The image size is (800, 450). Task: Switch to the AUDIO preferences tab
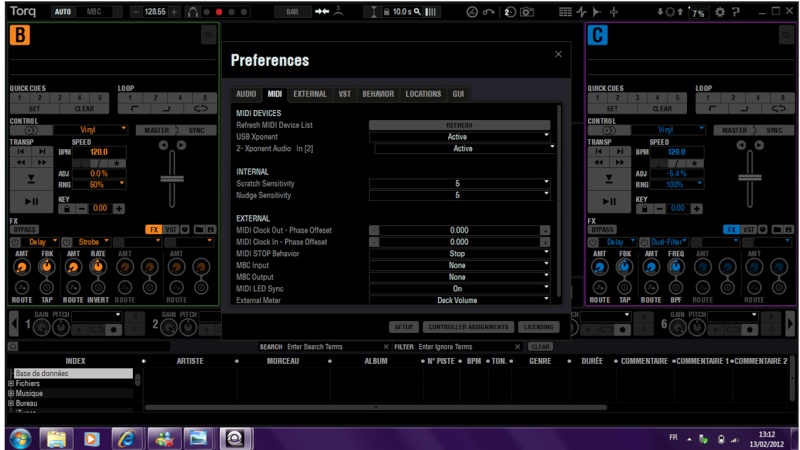tap(246, 94)
